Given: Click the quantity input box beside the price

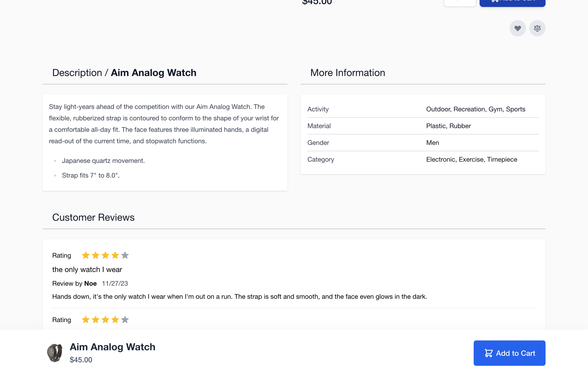Looking at the screenshot, I should 460,2.
